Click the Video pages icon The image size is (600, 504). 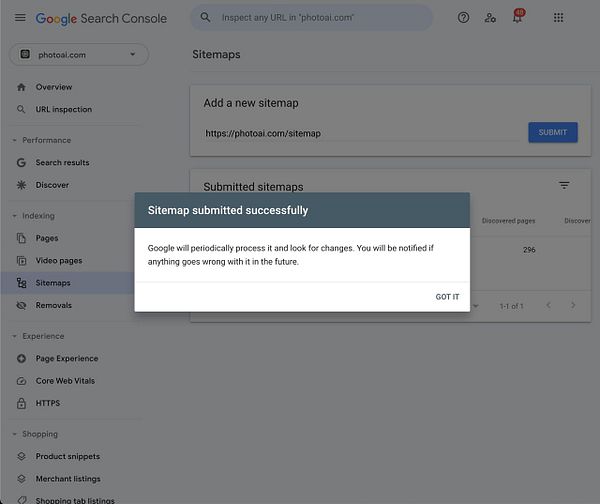pos(21,261)
